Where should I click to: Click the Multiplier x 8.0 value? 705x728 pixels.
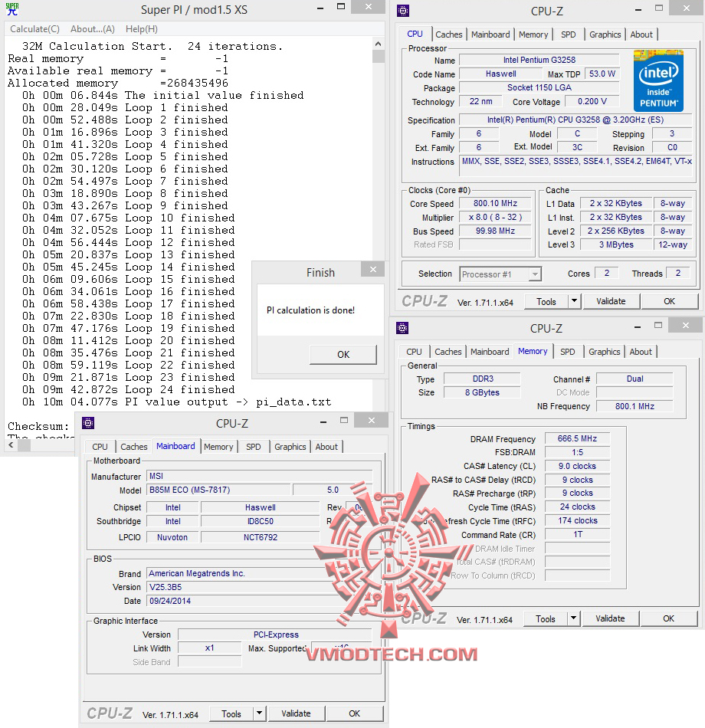pyautogui.click(x=495, y=218)
